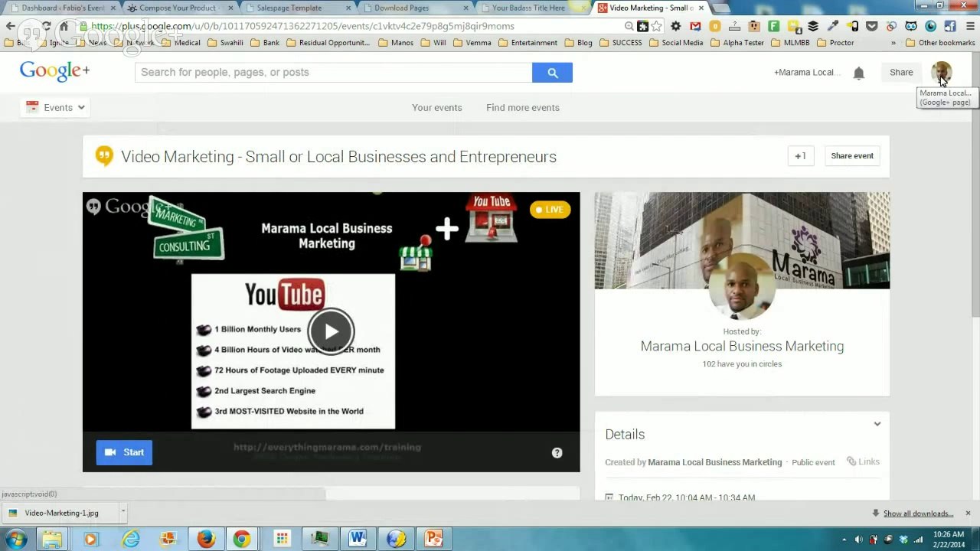980x551 pixels.
Task: Click the taskbar clock showing 10:26 AM
Action: [949, 539]
